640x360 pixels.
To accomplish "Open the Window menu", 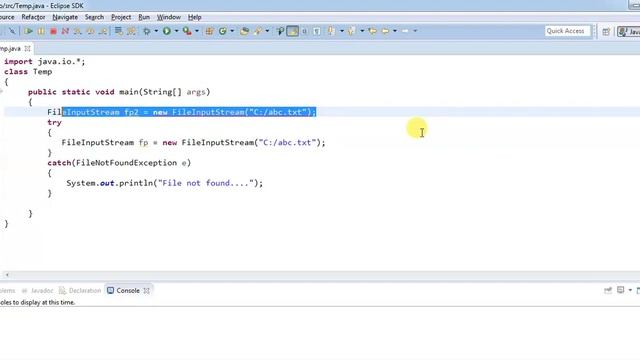I will tap(169, 17).
